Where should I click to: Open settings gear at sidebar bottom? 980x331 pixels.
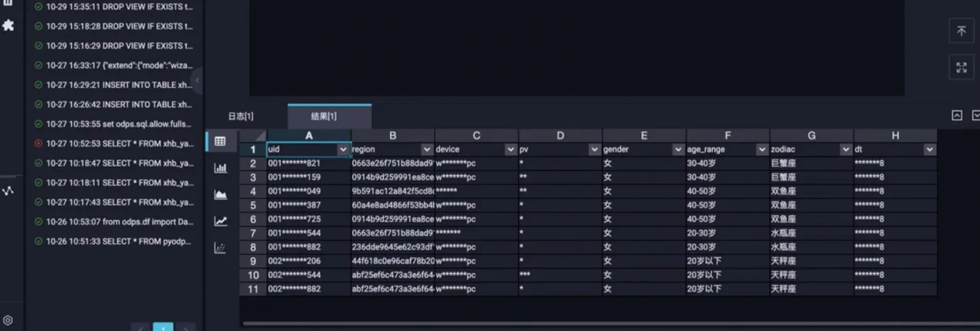8,320
